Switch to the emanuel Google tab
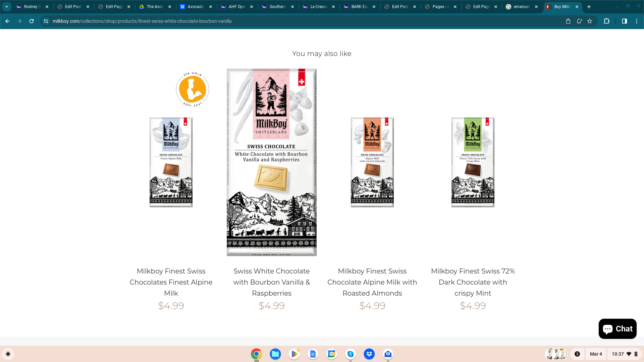 click(522, 7)
